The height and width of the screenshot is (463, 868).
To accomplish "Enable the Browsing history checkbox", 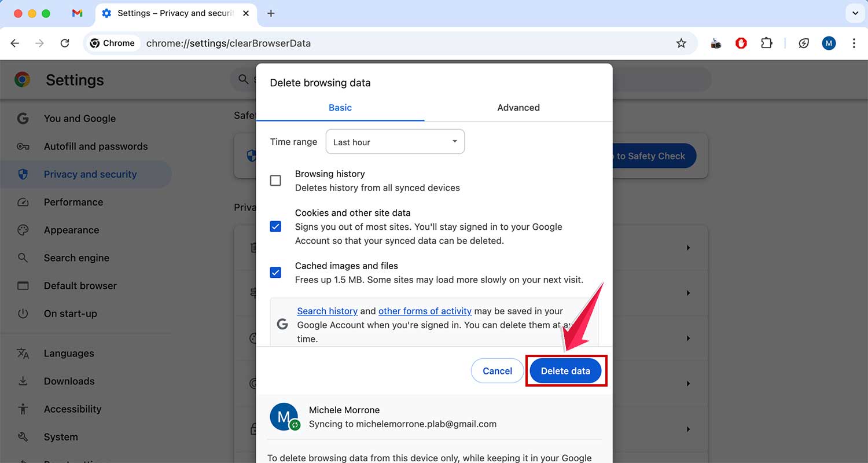I will coord(275,180).
